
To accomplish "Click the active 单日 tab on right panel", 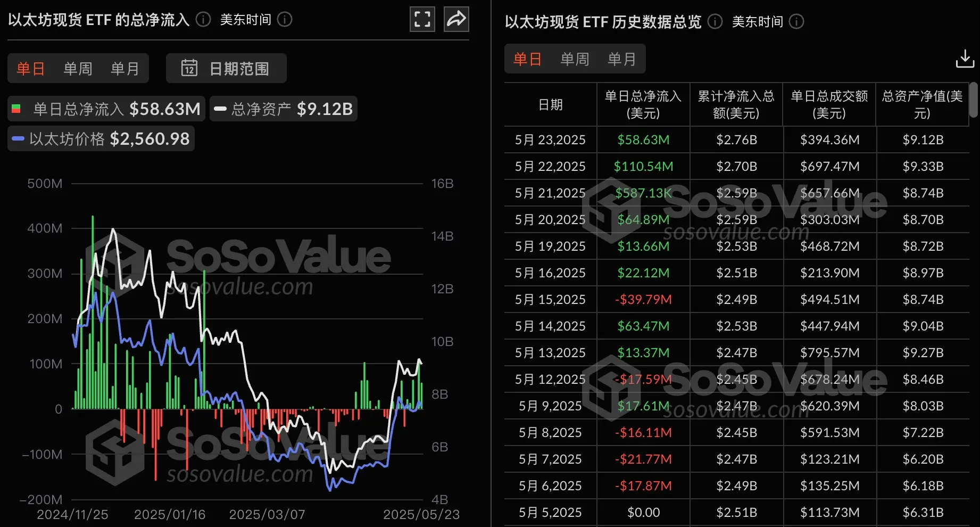I will point(527,59).
